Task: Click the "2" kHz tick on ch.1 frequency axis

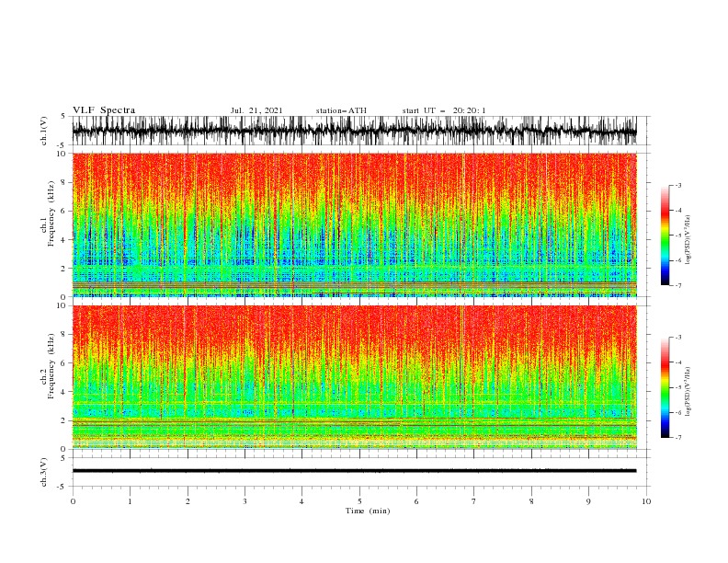Action: click(x=64, y=268)
